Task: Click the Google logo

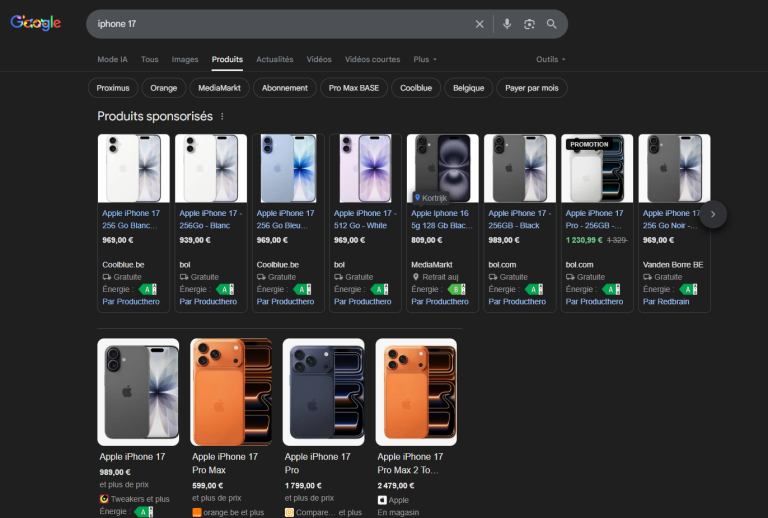Action: 36,24
